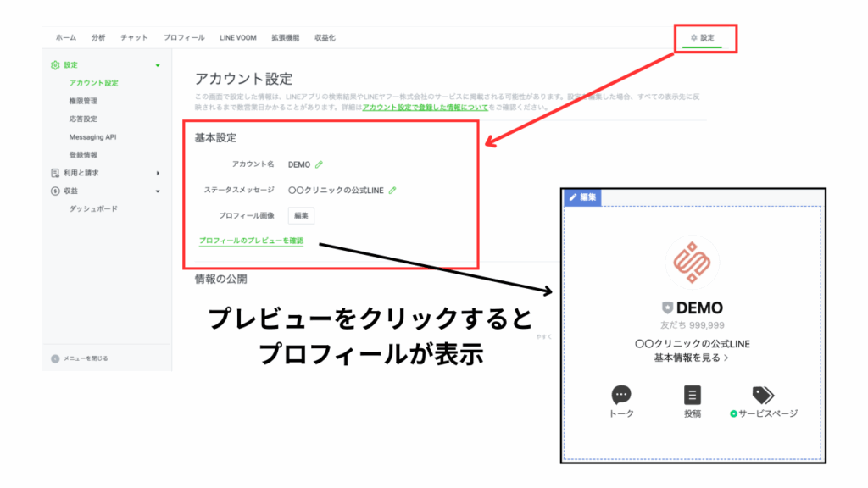Click the メニューを閉じる label

point(86,358)
